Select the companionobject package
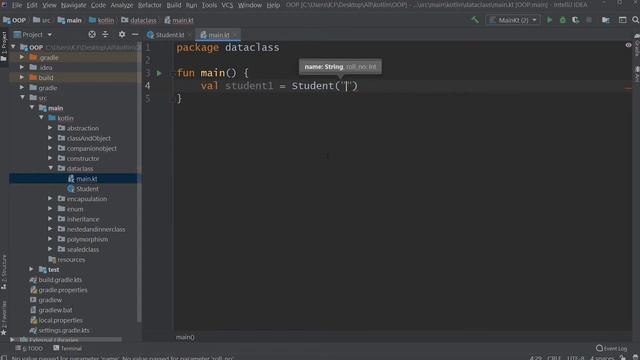Image resolution: width=640 pixels, height=360 pixels. (91, 148)
